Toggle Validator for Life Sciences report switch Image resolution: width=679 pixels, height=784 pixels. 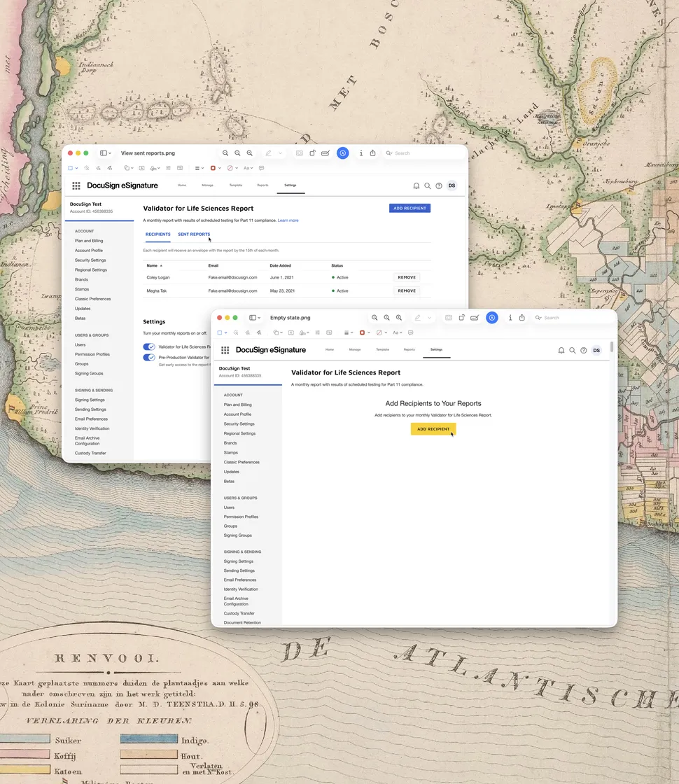click(x=149, y=346)
